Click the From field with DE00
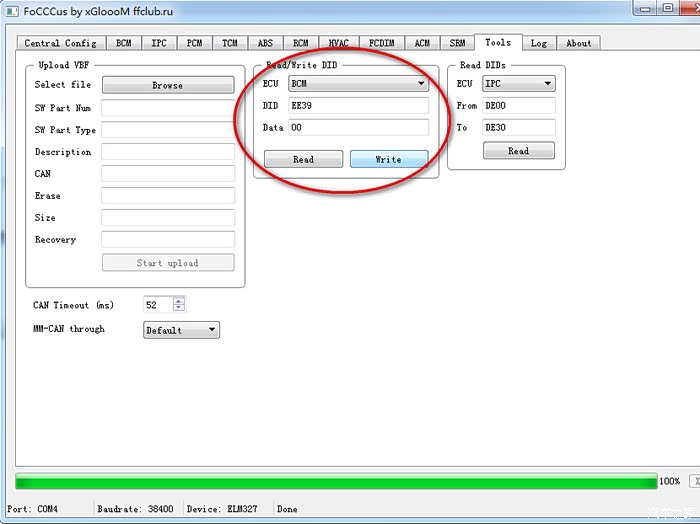Viewport: 700px width, 524px height. 518,106
